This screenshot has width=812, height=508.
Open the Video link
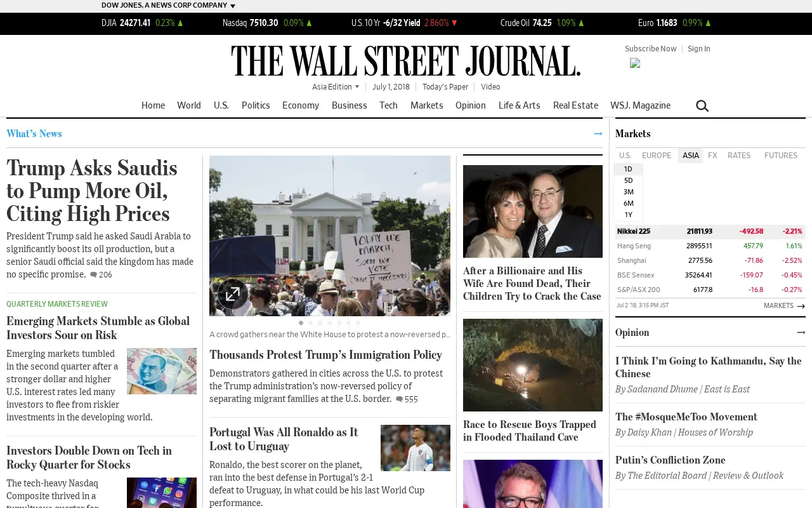[490, 87]
